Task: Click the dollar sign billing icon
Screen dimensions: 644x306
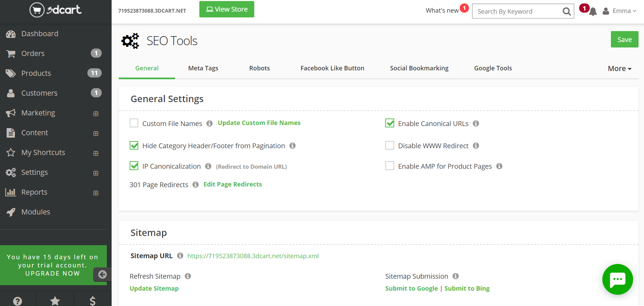Action: (92, 301)
